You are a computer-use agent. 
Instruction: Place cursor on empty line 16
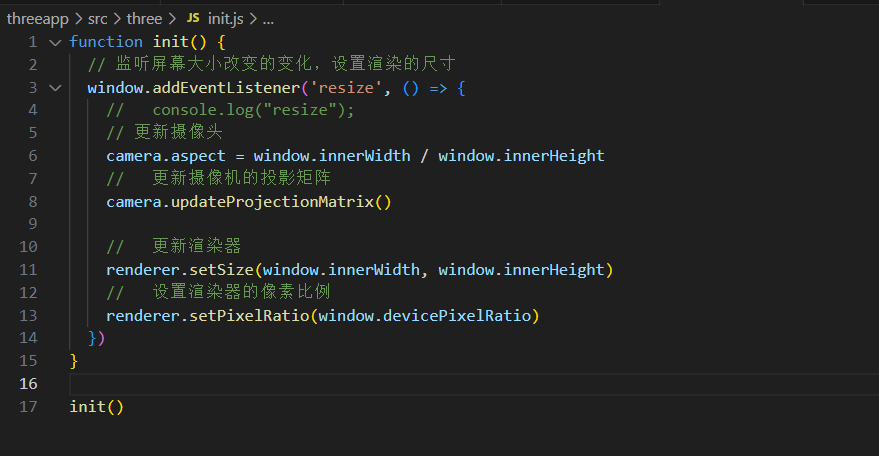[474, 384]
